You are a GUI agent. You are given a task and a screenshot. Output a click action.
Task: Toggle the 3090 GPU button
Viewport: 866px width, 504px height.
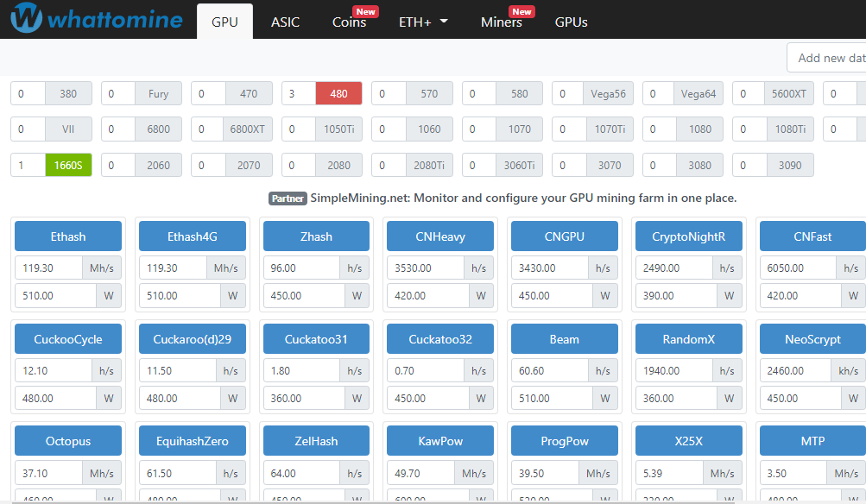pyautogui.click(x=790, y=165)
